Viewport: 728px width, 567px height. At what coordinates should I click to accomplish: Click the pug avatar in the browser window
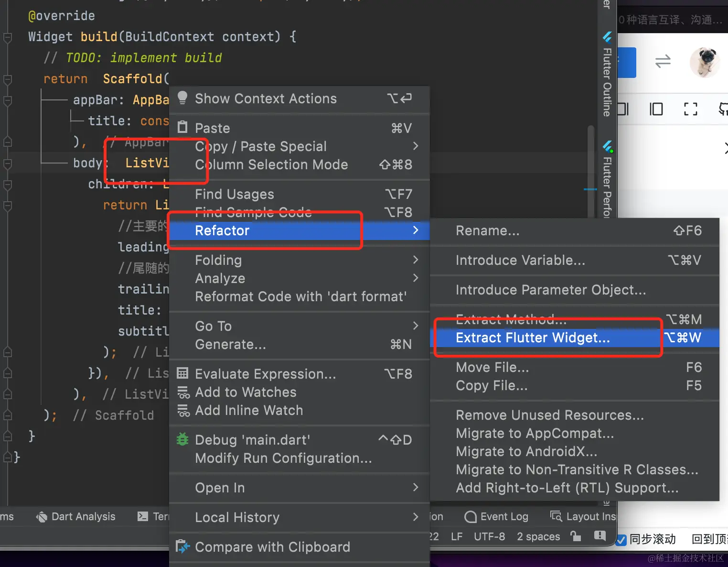coord(705,62)
